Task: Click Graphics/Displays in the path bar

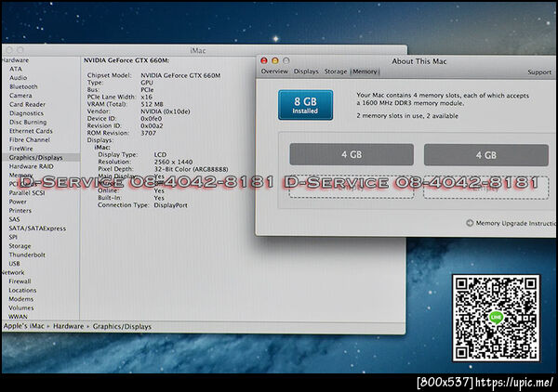Action: point(122,327)
